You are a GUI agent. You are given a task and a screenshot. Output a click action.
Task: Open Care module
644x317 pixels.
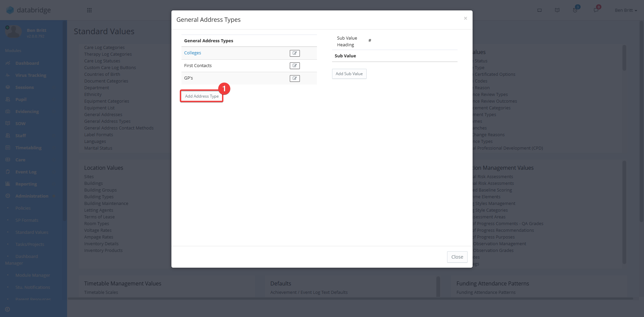[20, 160]
